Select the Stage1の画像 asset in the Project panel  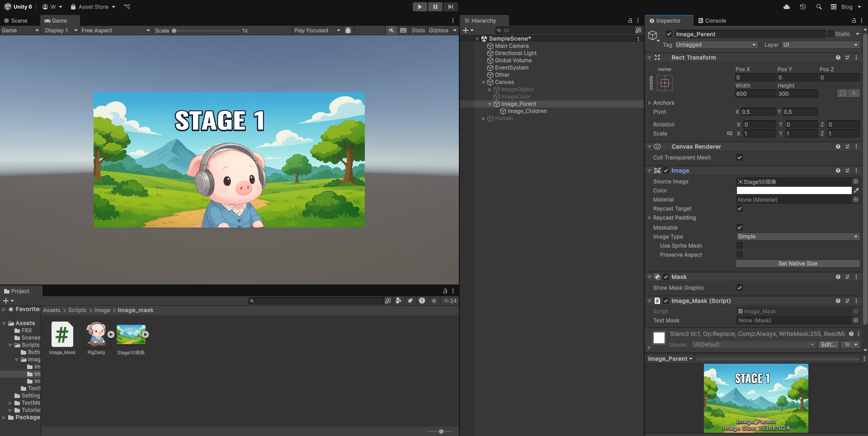pos(131,335)
